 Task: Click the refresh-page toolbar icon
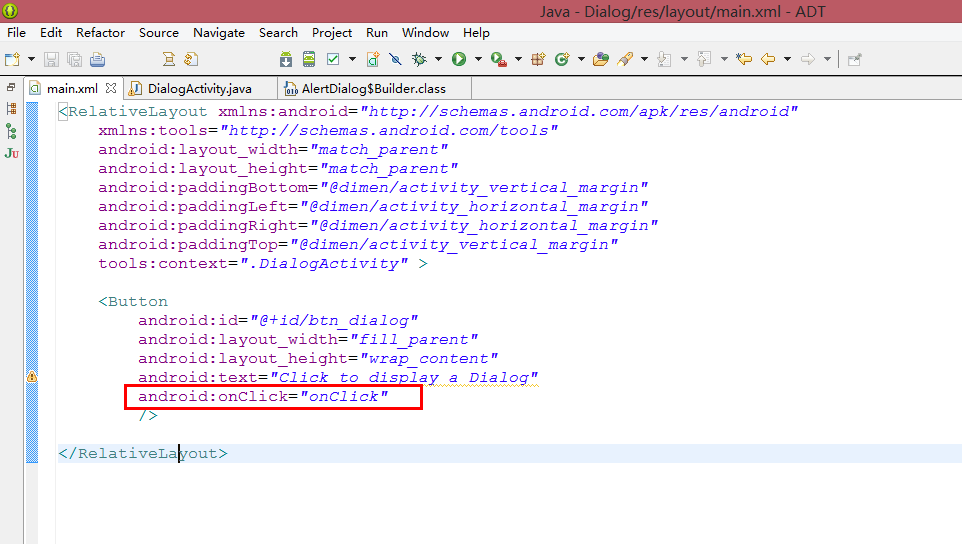(x=191, y=59)
